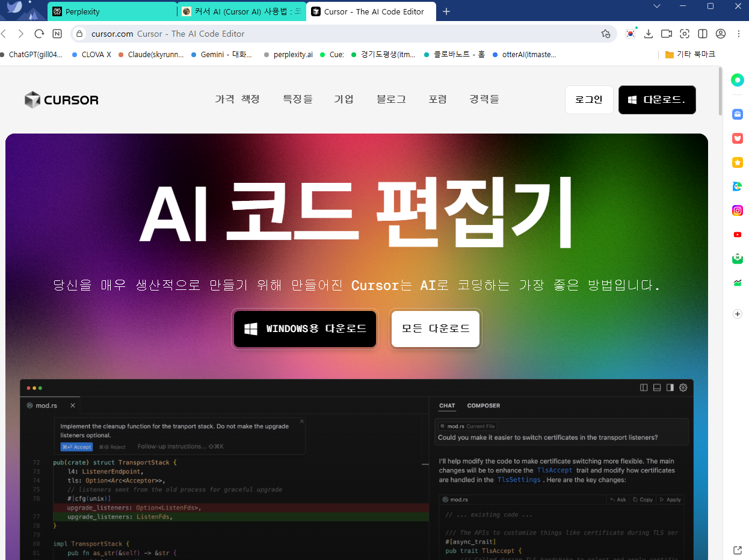The height and width of the screenshot is (560, 749).
Task: Open new tab with plus button
Action: coord(446,11)
